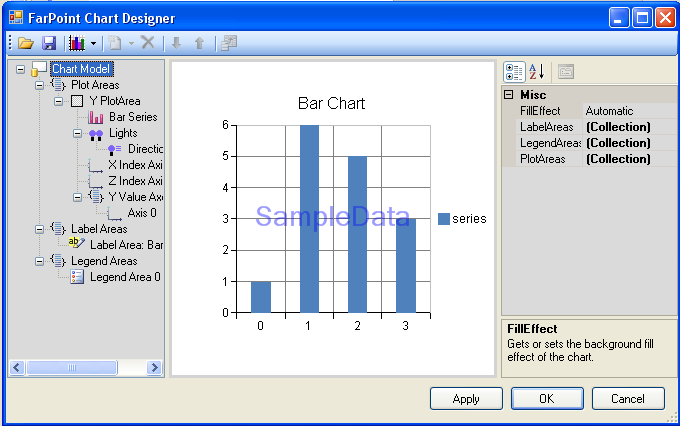Image resolution: width=680 pixels, height=426 pixels.
Task: Click tree scrollbar left arrow
Action: click(16, 368)
